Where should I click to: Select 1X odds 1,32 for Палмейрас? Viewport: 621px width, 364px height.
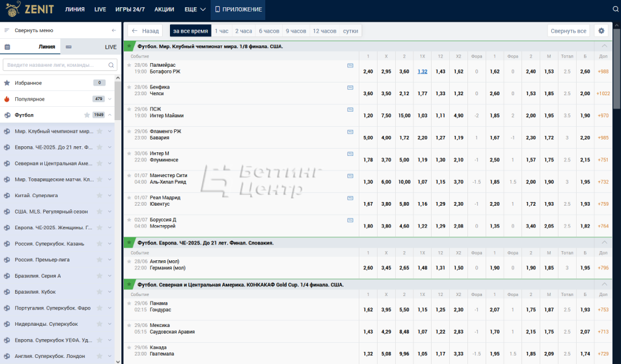[422, 72]
